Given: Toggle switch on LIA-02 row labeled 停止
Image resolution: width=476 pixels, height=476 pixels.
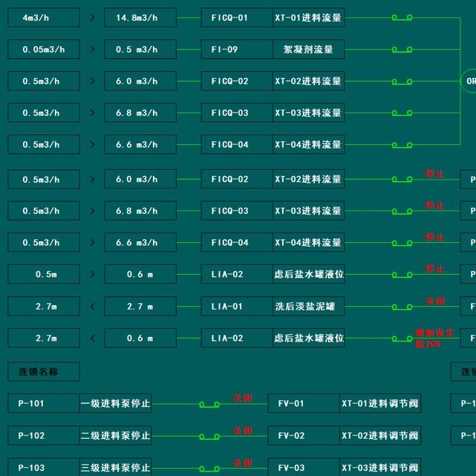Looking at the screenshot, I should click(x=402, y=275).
